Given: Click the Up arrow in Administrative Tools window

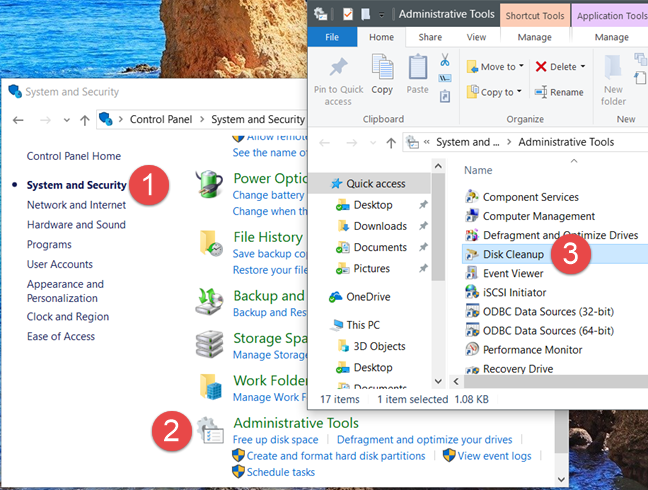Looking at the screenshot, I should pyautogui.click(x=391, y=143).
